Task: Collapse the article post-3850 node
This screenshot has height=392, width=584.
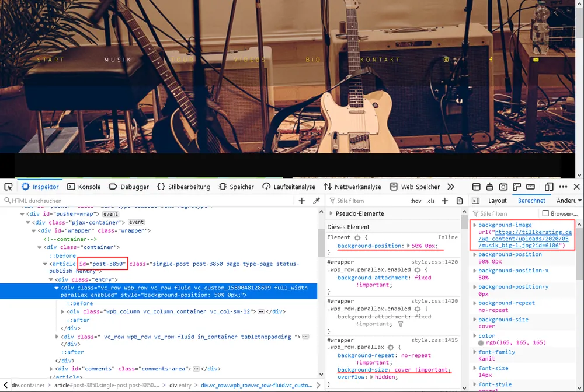Action: 45,264
